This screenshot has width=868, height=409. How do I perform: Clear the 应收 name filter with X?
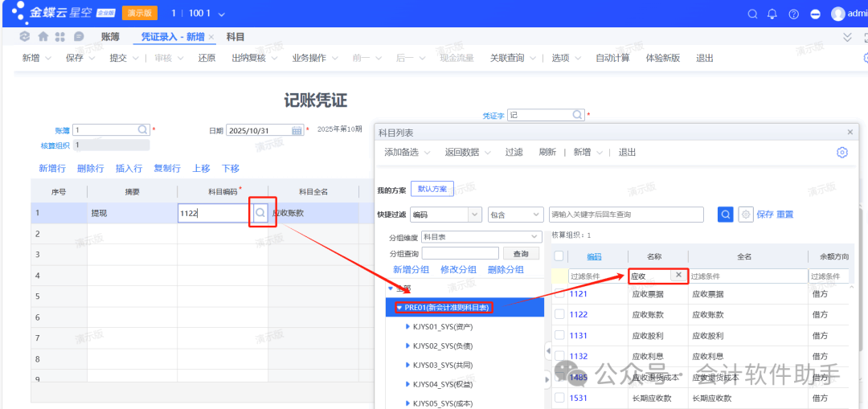[678, 276]
